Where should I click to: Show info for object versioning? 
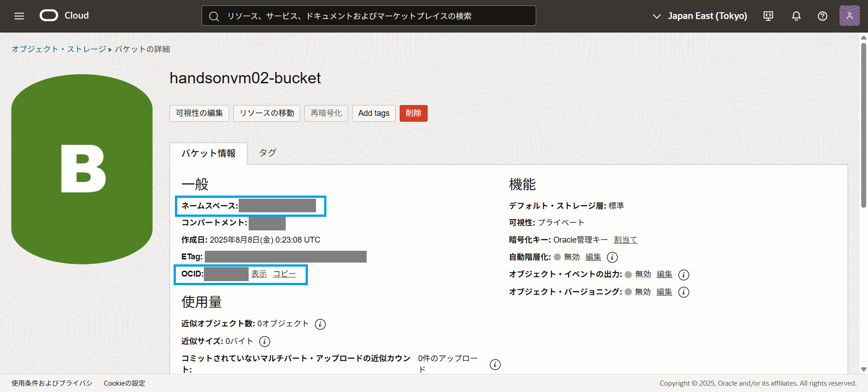pyautogui.click(x=684, y=292)
